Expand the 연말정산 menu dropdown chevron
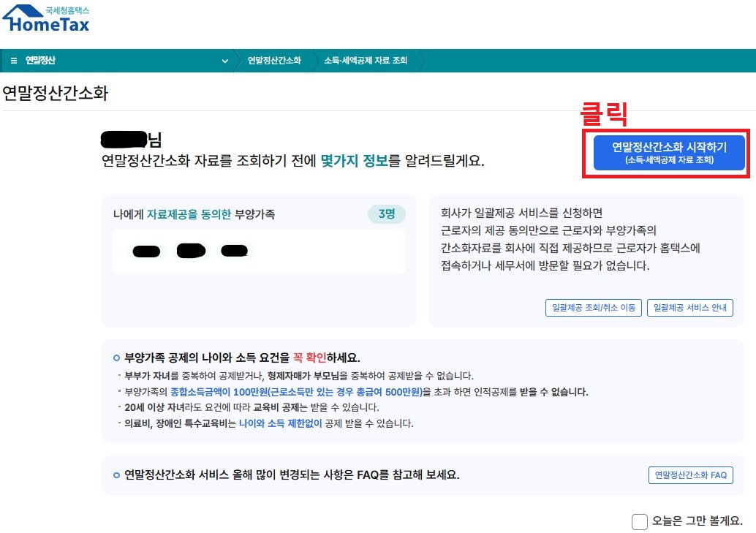 [224, 61]
